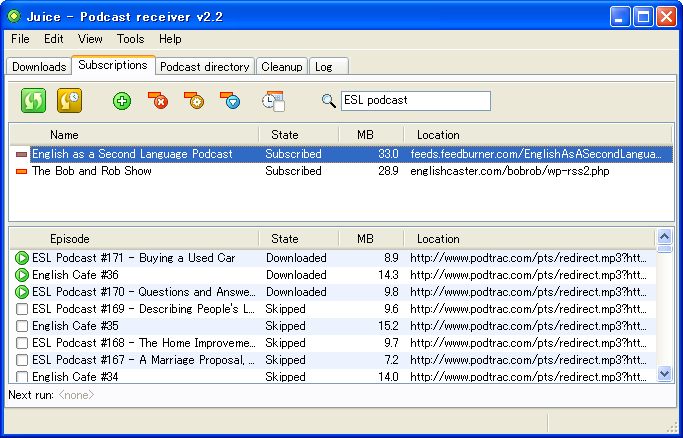The width and height of the screenshot is (683, 438).
Task: Select the English as a Second Language Podcast row
Action: click(342, 154)
